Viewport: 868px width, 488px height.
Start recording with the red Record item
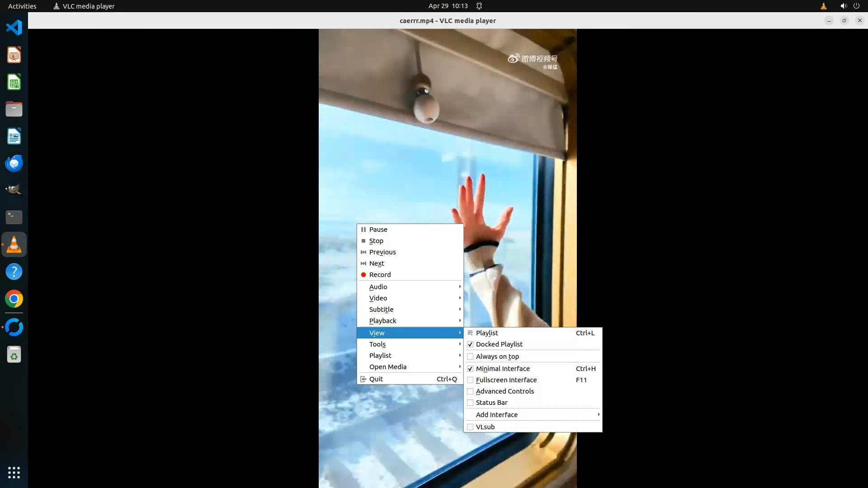(x=379, y=275)
